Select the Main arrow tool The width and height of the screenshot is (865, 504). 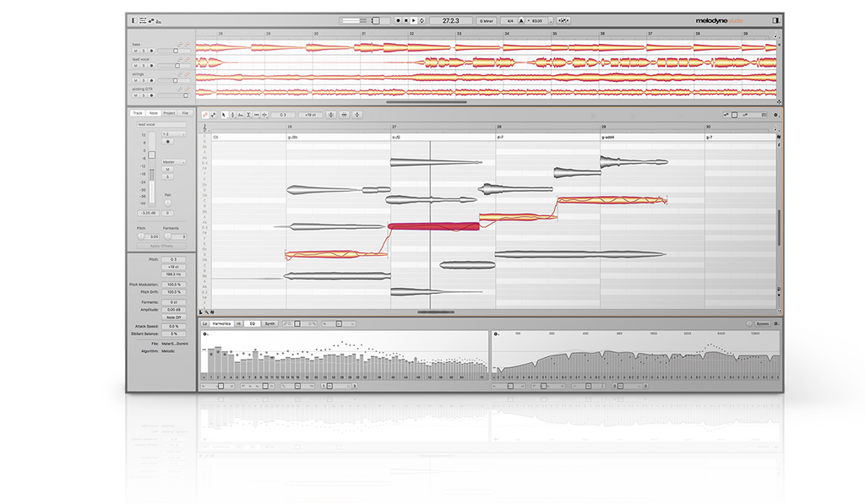tap(224, 115)
